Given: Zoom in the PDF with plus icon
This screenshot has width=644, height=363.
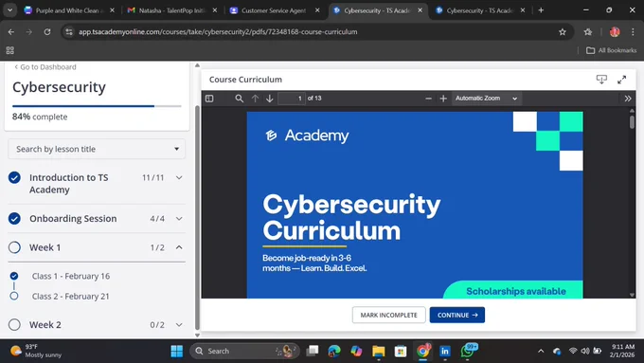Looking at the screenshot, I should pos(443,99).
